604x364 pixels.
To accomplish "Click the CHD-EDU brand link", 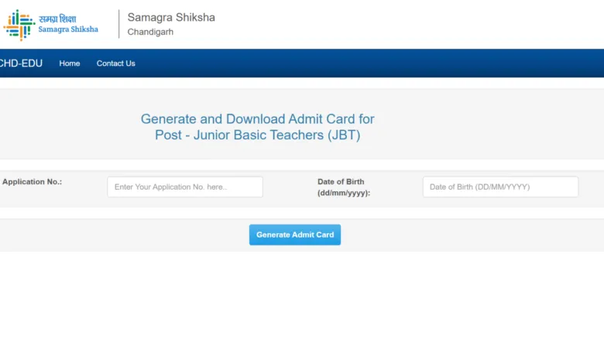I will tap(21, 64).
